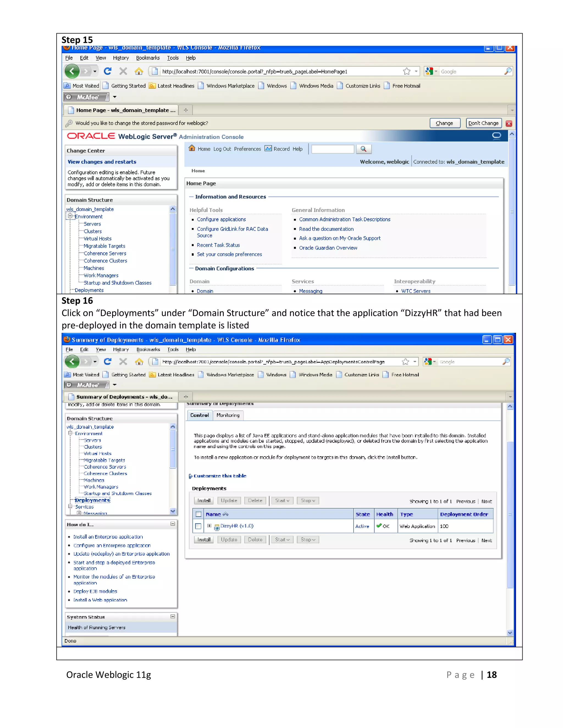Open McAfee dropdown arrow in Step 15
The width and height of the screenshot is (563, 728).
click(115, 97)
